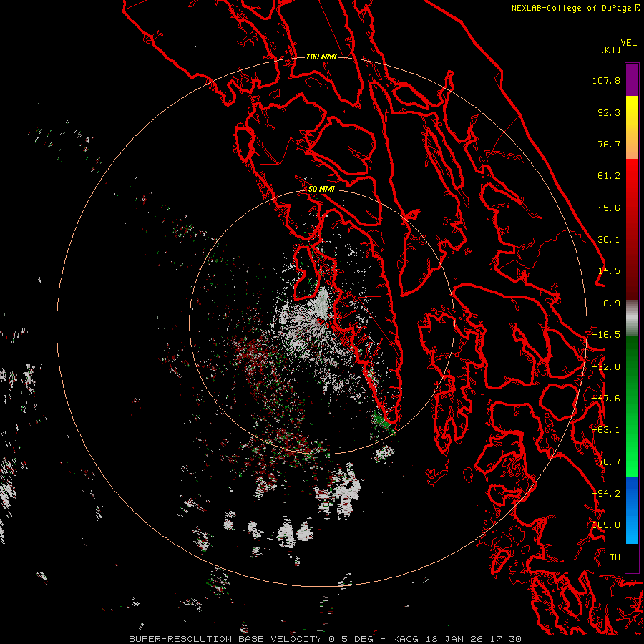Select the -0.9 scale value
The height and width of the screenshot is (644, 644).
[609, 303]
